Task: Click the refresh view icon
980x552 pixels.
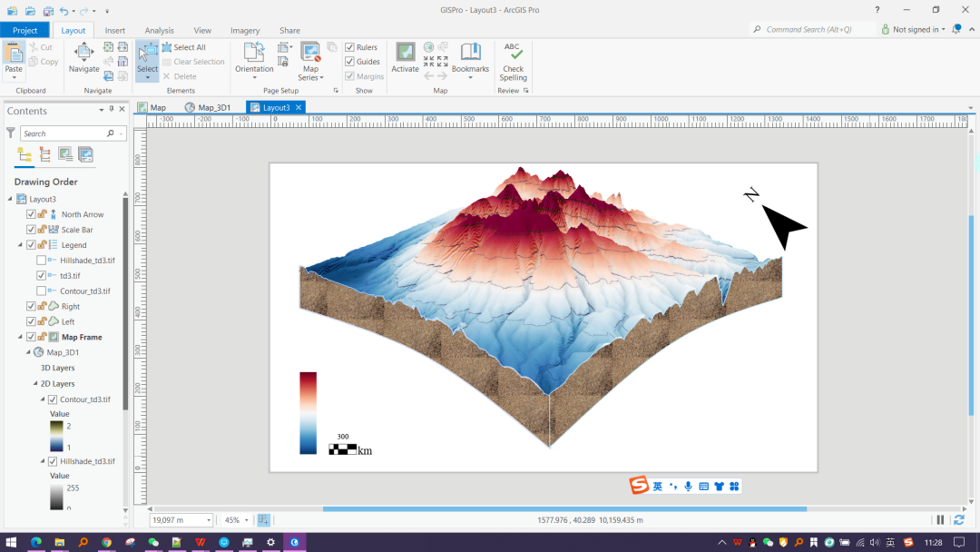Action: [959, 520]
